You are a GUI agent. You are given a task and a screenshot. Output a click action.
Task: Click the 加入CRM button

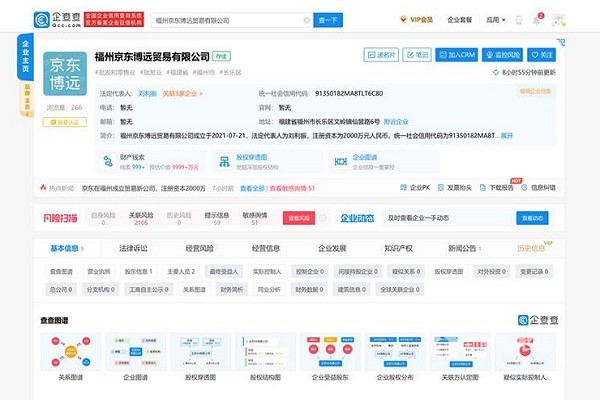point(457,55)
